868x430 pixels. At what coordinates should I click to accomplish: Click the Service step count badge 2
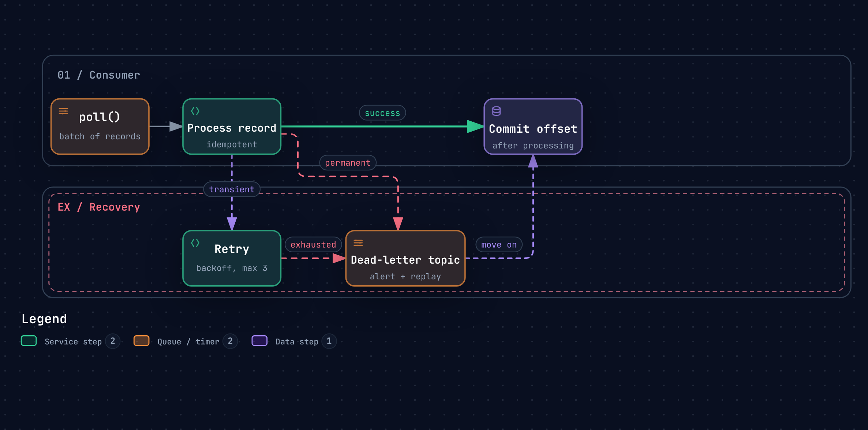[x=113, y=341]
